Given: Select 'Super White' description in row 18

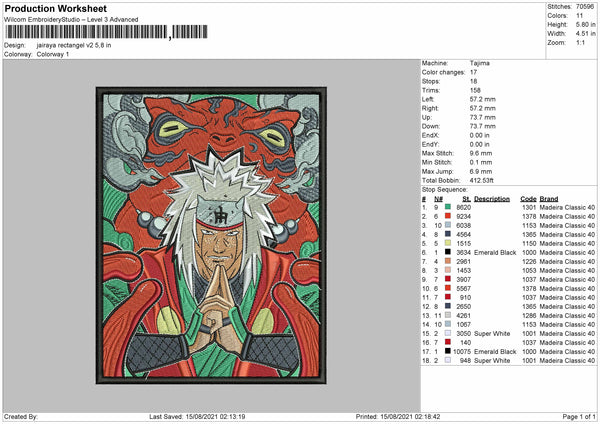Looking at the screenshot, I should (492, 360).
